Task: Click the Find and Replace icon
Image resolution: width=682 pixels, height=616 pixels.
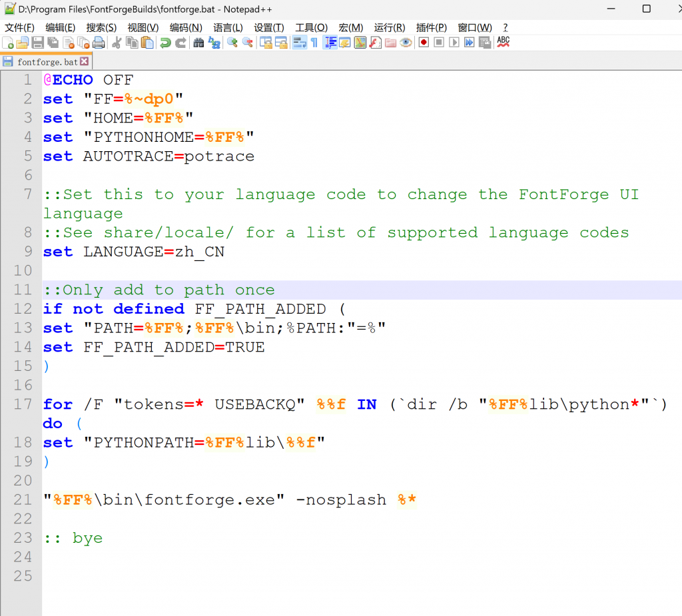Action: (x=214, y=43)
